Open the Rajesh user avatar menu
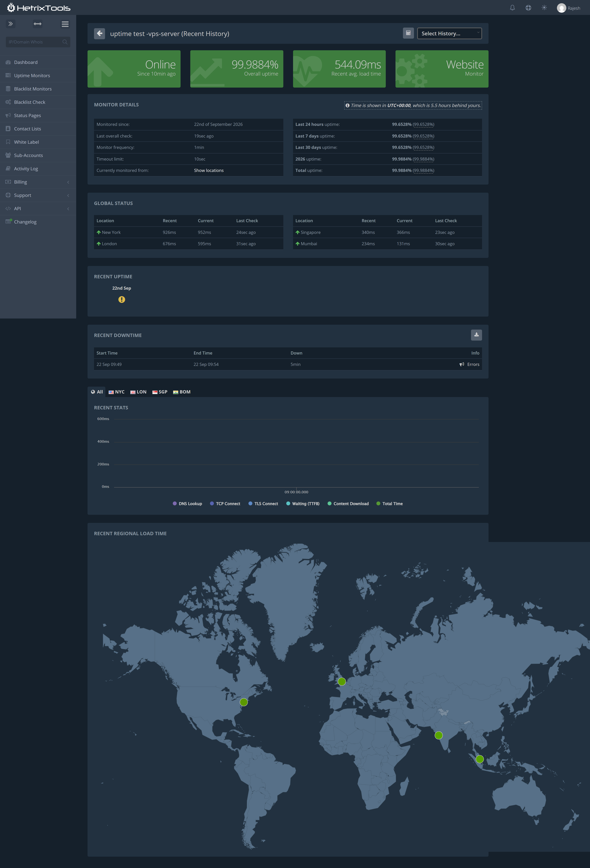This screenshot has width=590, height=868. 568,8
